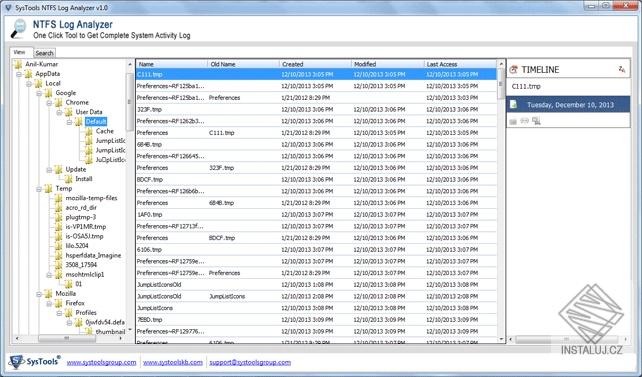Screen dimensions: 642x377
Task: Sort by the Created column header
Action: pyautogui.click(x=315, y=64)
